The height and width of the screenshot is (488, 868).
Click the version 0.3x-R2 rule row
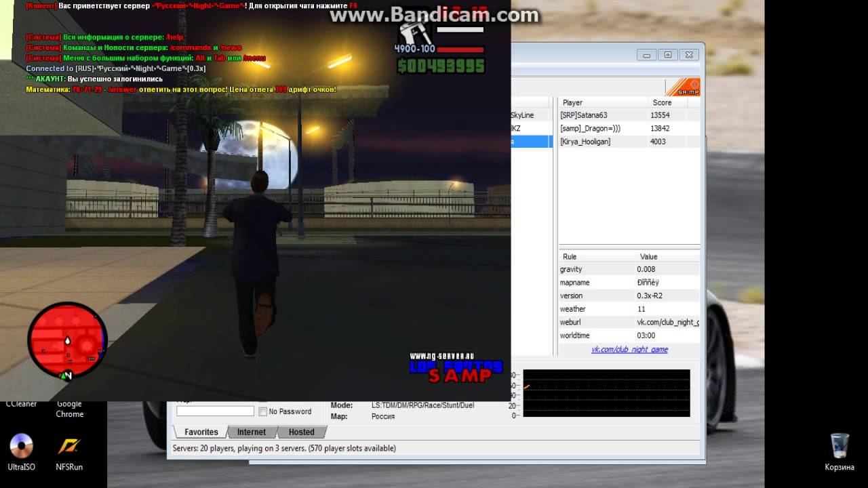pyautogui.click(x=629, y=296)
